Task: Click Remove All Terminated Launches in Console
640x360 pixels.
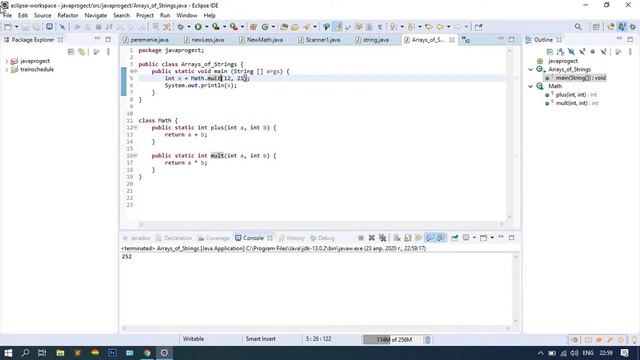Action: click(382, 238)
